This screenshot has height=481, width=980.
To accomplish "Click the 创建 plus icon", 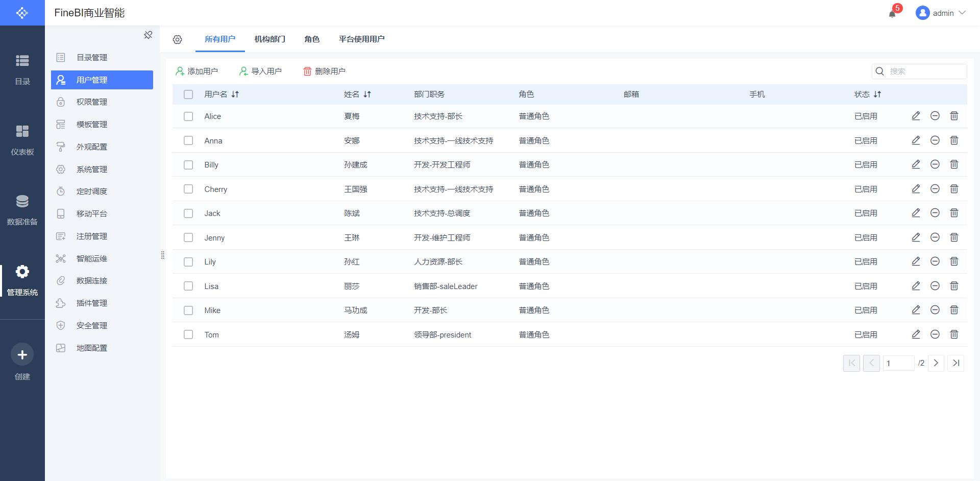I will (x=22, y=354).
